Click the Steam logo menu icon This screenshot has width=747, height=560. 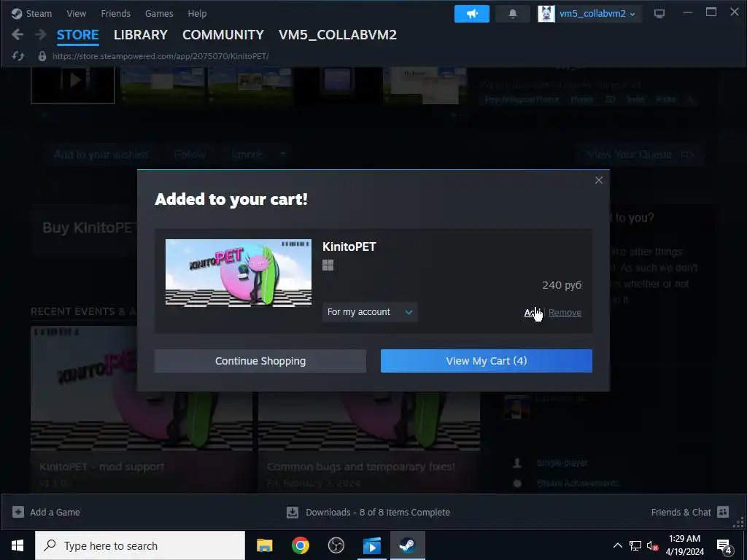click(x=17, y=14)
